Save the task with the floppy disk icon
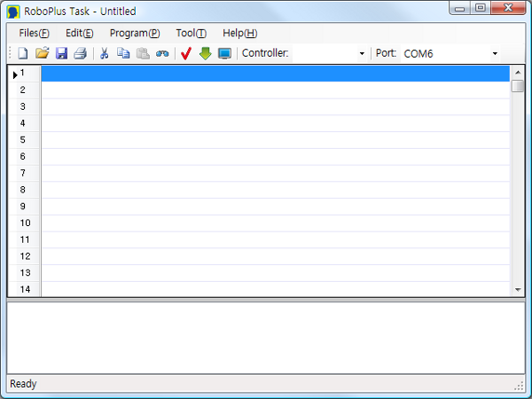Screen dimensions: 532x399 click(61, 53)
